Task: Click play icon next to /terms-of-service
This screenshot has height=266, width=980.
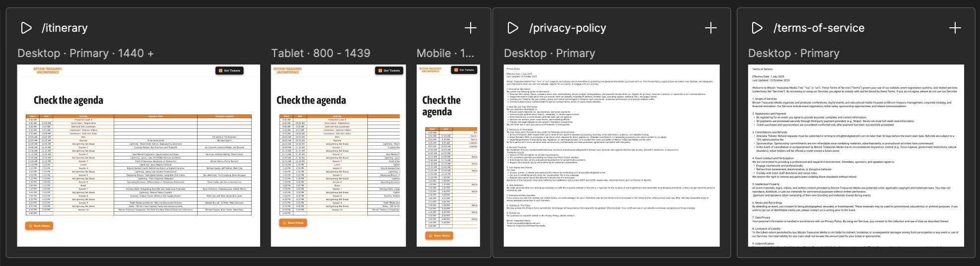Action: [757, 28]
